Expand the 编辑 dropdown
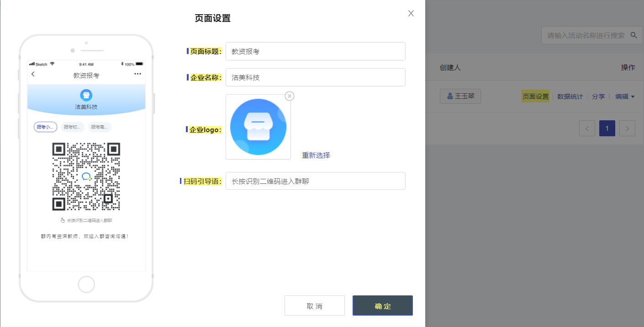644x327 pixels. tap(625, 96)
